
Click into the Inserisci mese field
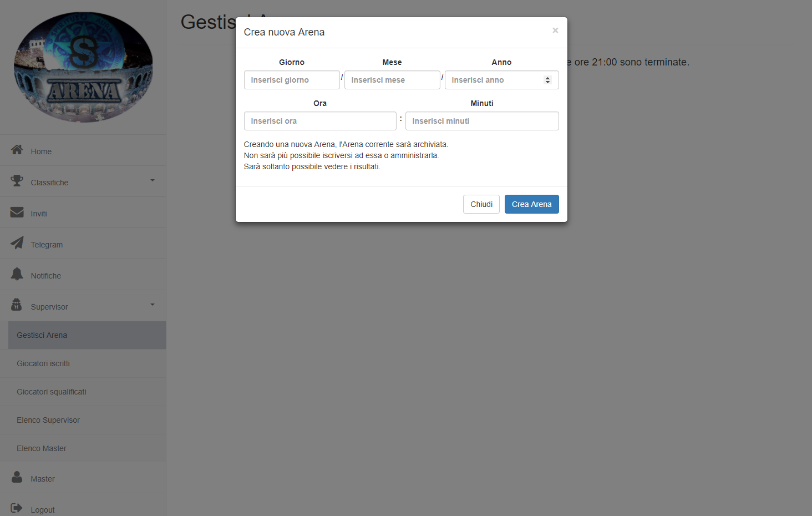coord(392,80)
